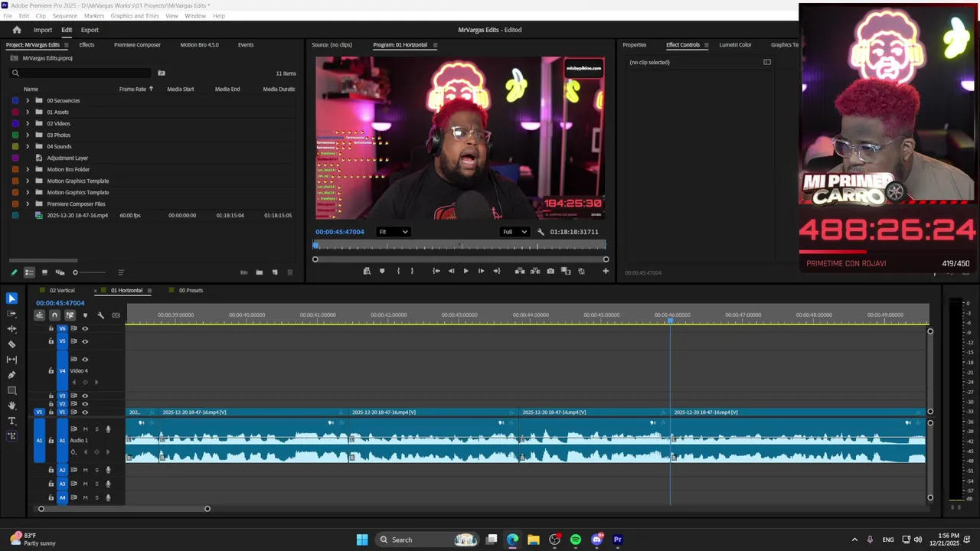
Task: Select the Type tool
Action: pyautogui.click(x=11, y=421)
